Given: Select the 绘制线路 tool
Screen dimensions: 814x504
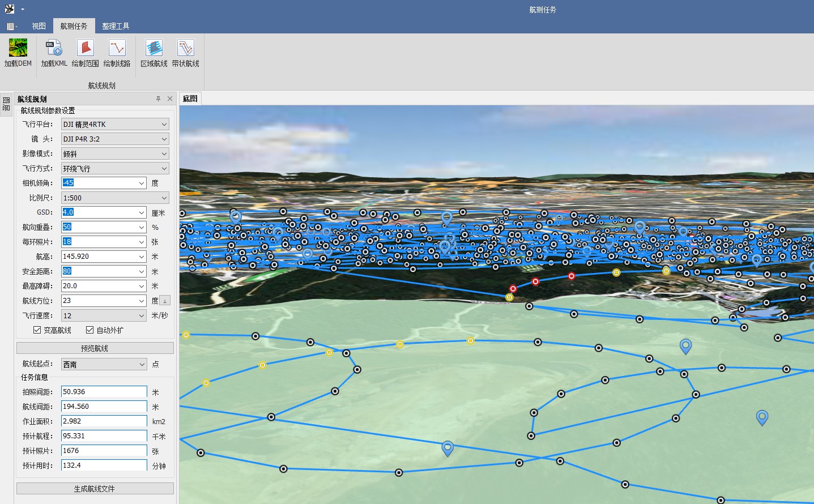Looking at the screenshot, I should [x=117, y=53].
